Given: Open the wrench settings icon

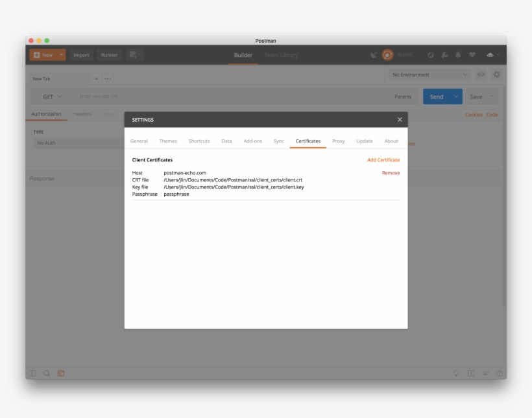Looking at the screenshot, I should point(444,55).
